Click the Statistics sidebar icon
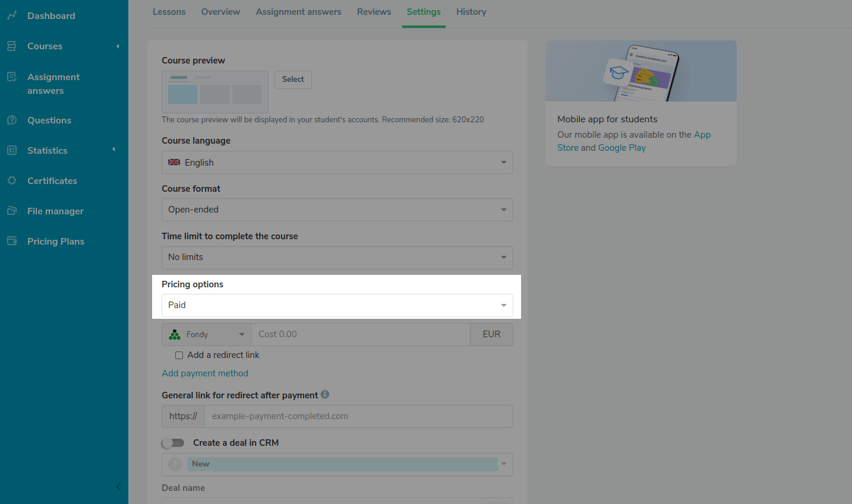 (x=12, y=150)
